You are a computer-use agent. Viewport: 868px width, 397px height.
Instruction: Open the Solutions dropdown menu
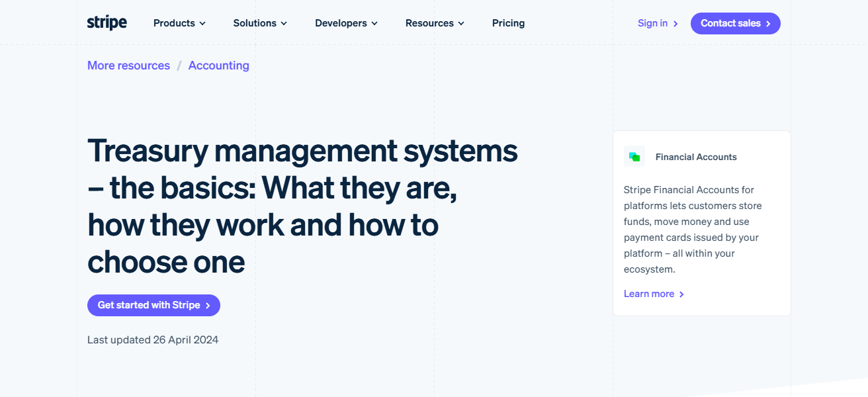pyautogui.click(x=260, y=23)
